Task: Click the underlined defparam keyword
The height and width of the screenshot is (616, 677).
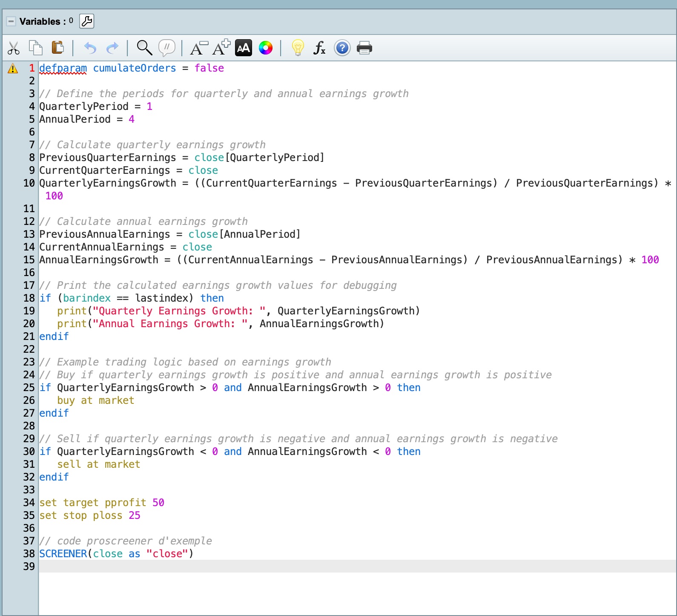Action: point(63,68)
